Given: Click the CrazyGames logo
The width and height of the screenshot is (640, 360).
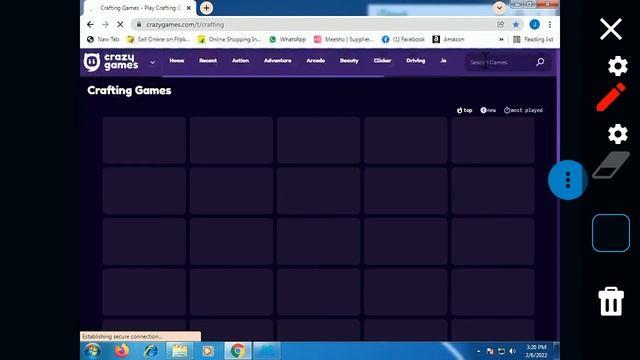Looking at the screenshot, I should (111, 62).
